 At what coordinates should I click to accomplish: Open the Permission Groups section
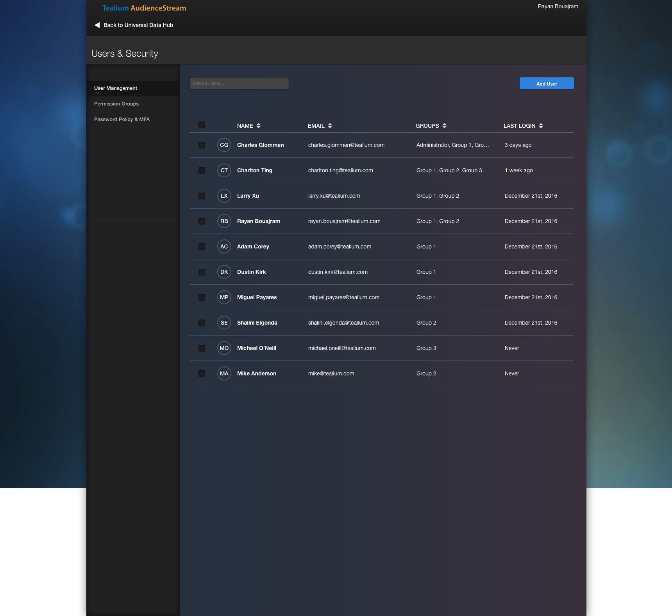116,104
